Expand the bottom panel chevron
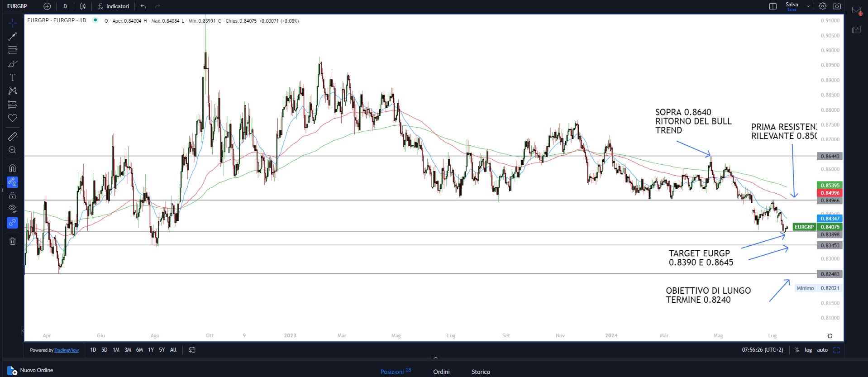The image size is (868, 377). point(436,358)
